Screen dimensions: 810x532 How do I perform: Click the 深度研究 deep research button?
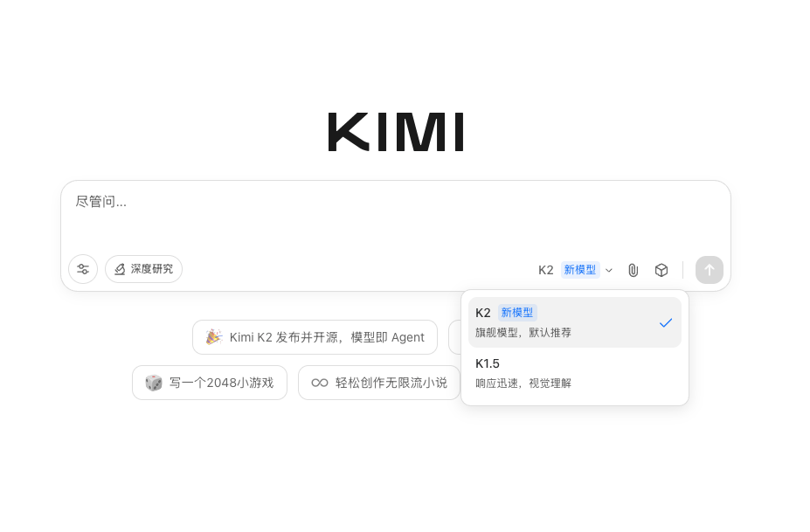tap(143, 269)
